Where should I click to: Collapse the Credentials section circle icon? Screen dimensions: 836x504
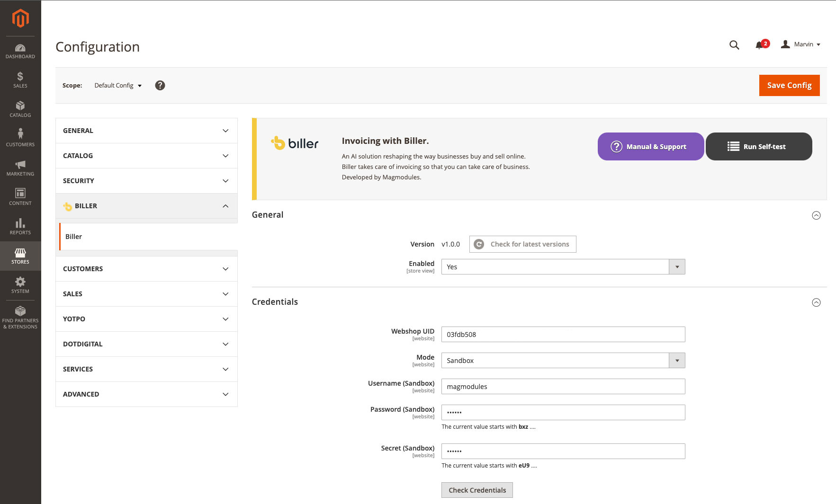[x=816, y=302]
